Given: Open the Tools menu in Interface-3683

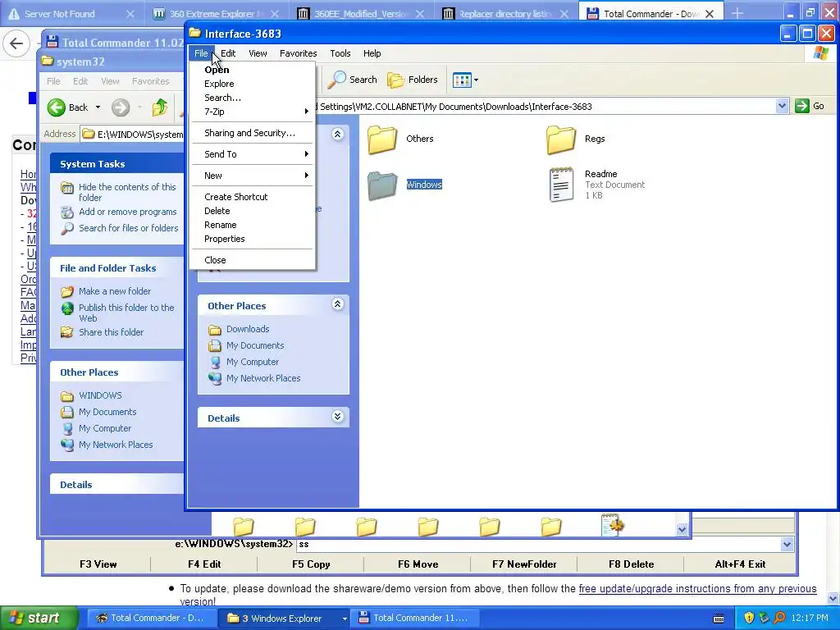Looking at the screenshot, I should click(x=340, y=53).
